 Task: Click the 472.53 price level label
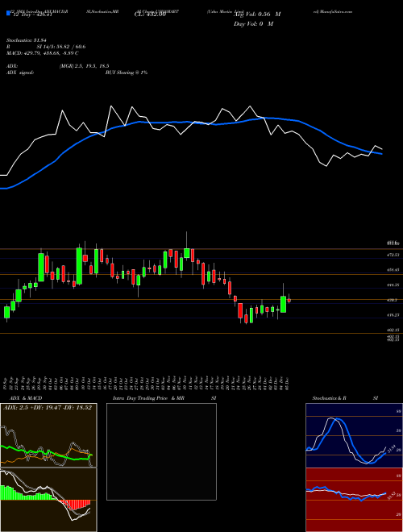click(x=393, y=255)
